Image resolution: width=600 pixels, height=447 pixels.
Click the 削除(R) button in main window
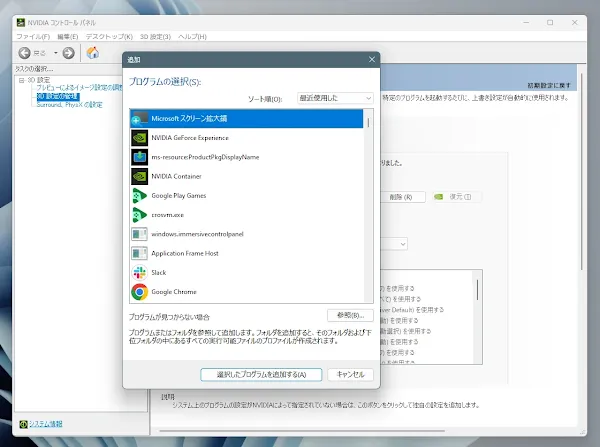click(403, 197)
